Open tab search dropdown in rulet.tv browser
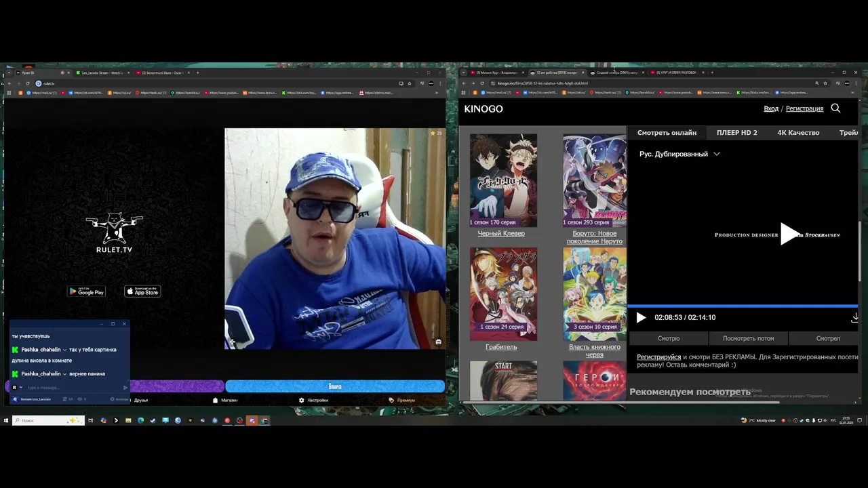The width and height of the screenshot is (868, 488). (8, 73)
